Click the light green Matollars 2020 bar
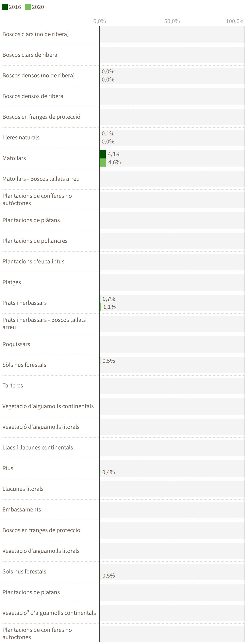 (x=103, y=163)
